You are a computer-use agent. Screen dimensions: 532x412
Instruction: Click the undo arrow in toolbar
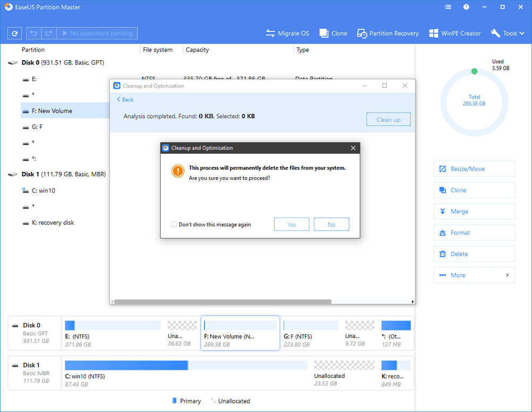(34, 33)
